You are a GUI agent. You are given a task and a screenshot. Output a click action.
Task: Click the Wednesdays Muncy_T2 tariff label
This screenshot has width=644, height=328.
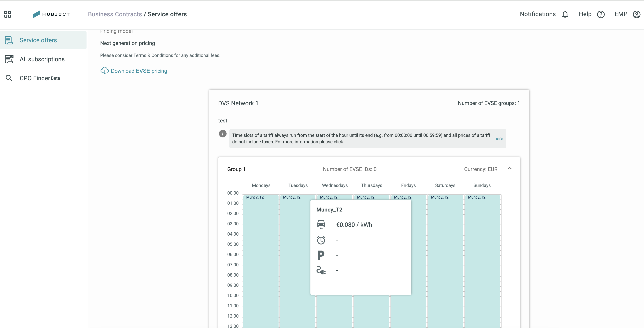coord(328,197)
